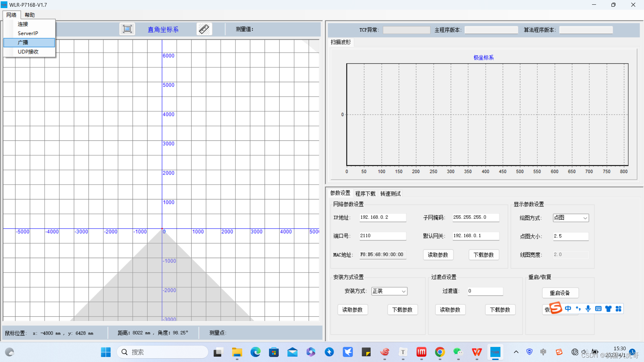
Task: Show hidden system tray icons chevron
Action: (516, 352)
